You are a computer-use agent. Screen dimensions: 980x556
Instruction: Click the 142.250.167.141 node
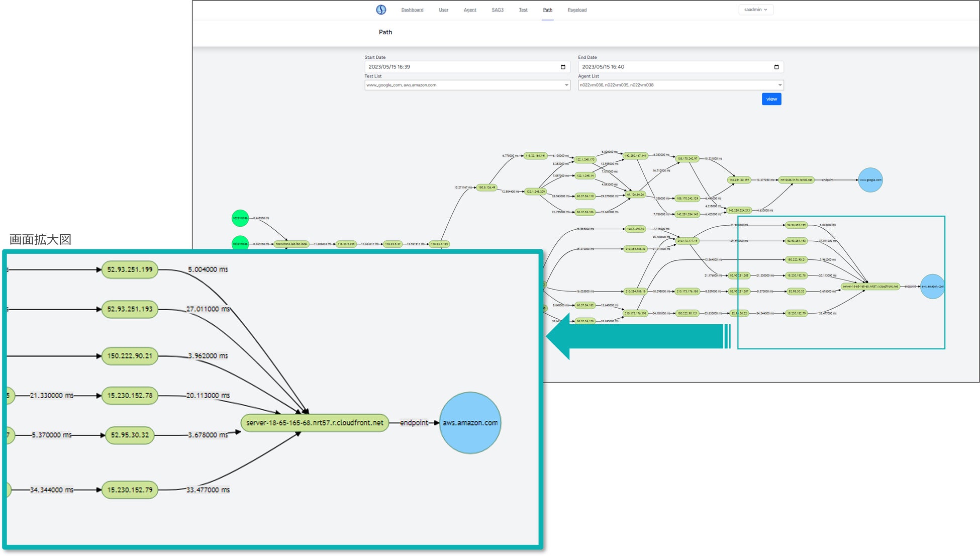click(635, 156)
